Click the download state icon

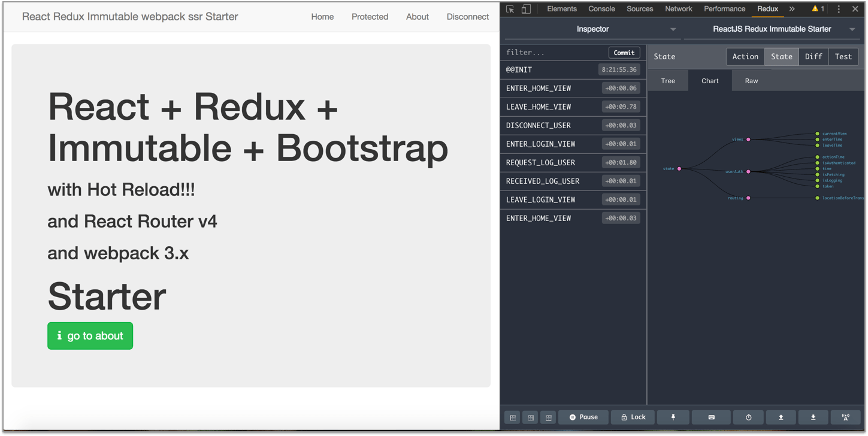pyautogui.click(x=813, y=417)
